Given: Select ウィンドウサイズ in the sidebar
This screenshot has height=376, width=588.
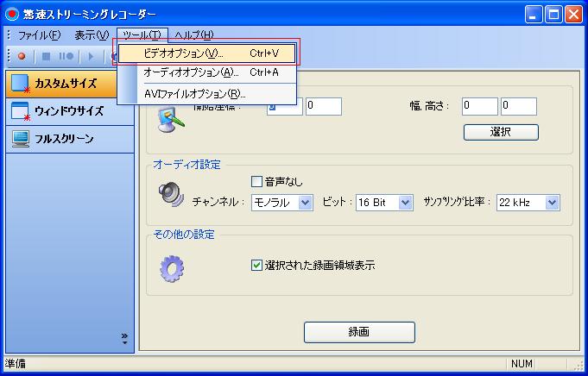Looking at the screenshot, I should coord(70,111).
